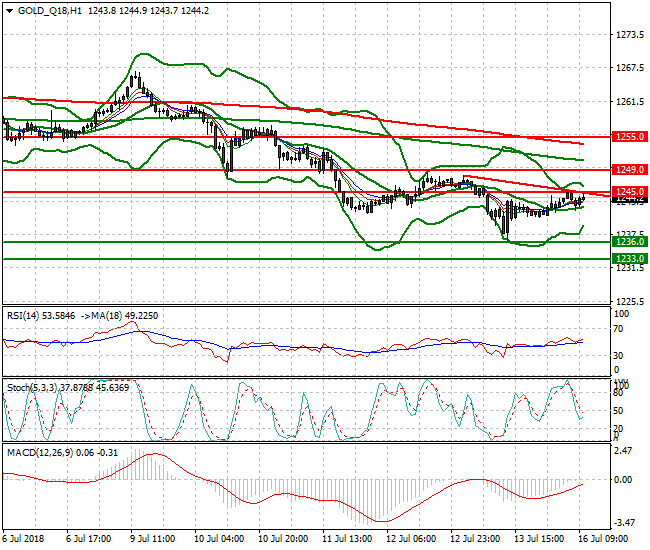Select the 11 Jul 13:00 time axis label
The width and height of the screenshot is (650, 550).
(x=347, y=539)
